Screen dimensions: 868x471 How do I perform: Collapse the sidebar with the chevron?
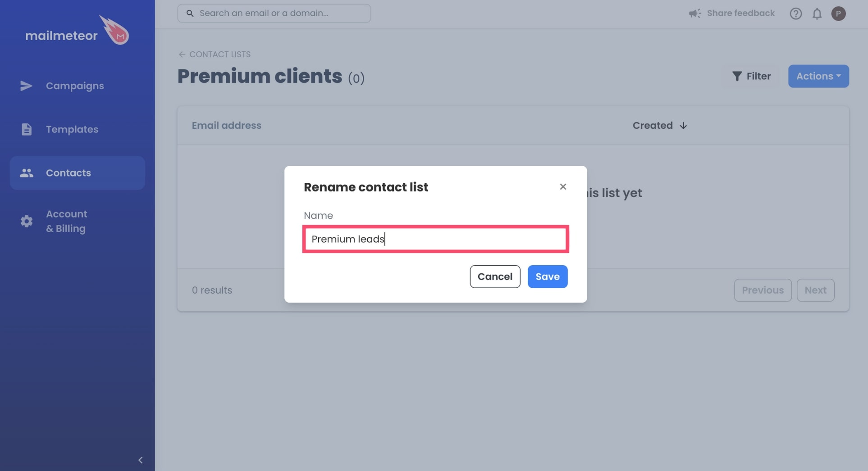click(x=140, y=460)
